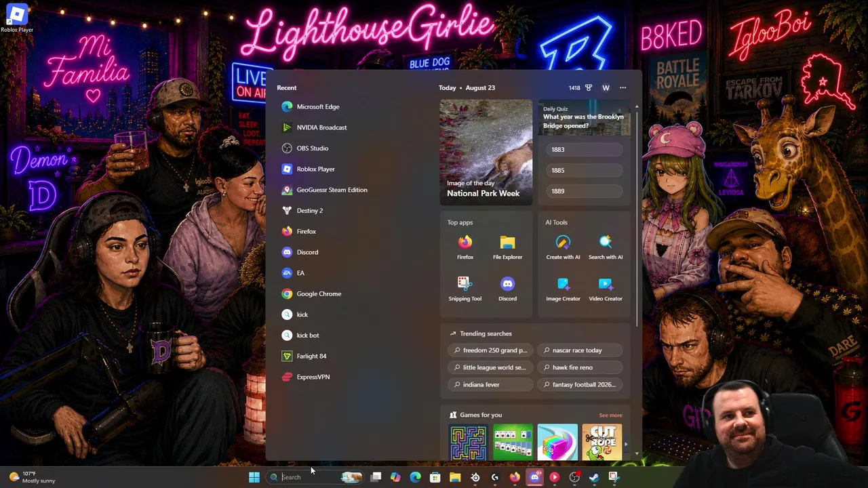Open the weather widget showing 107°F
This screenshot has height=488, width=868.
(32, 477)
